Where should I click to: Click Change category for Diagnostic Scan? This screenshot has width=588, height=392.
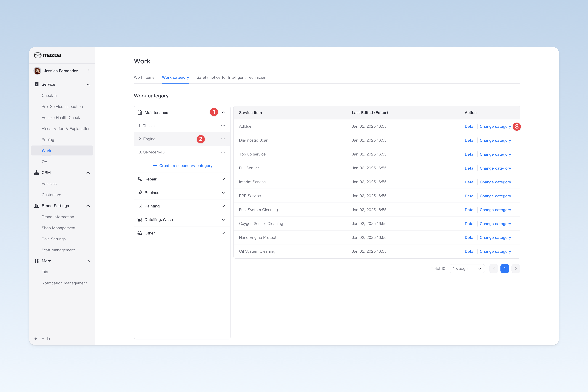495,140
